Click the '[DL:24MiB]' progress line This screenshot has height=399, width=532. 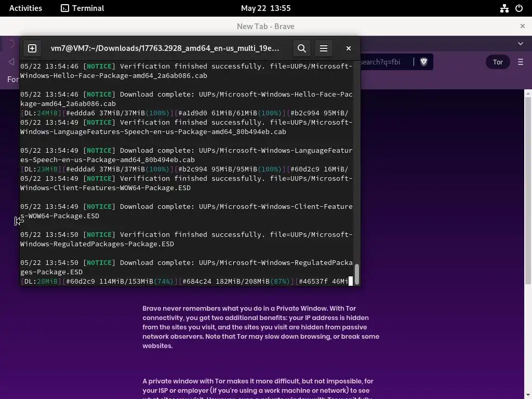(x=184, y=113)
